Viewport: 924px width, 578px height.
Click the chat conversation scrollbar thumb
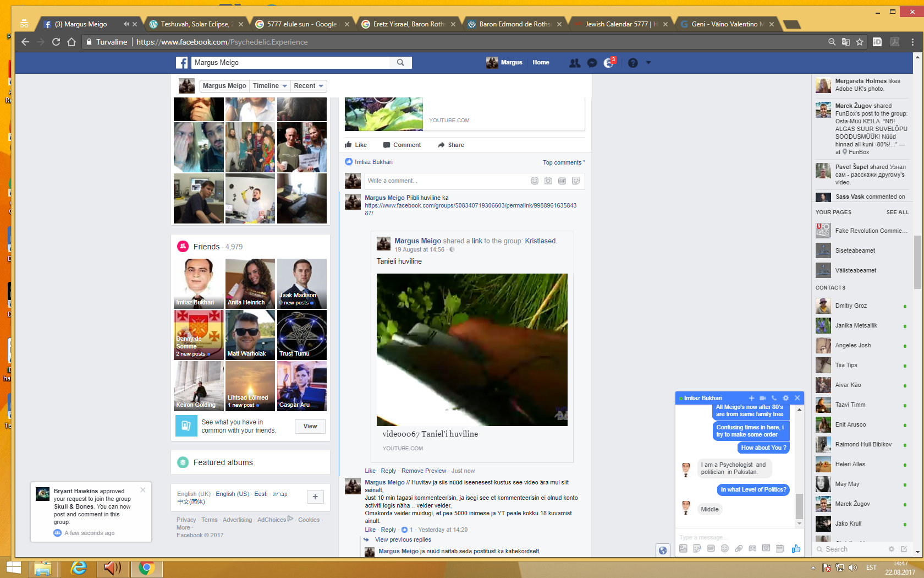tap(799, 505)
